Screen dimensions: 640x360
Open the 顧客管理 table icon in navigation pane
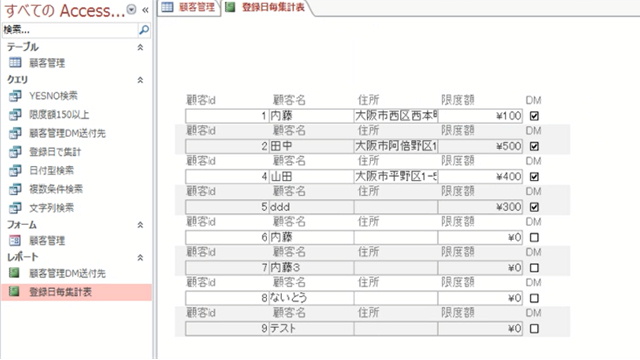point(15,62)
